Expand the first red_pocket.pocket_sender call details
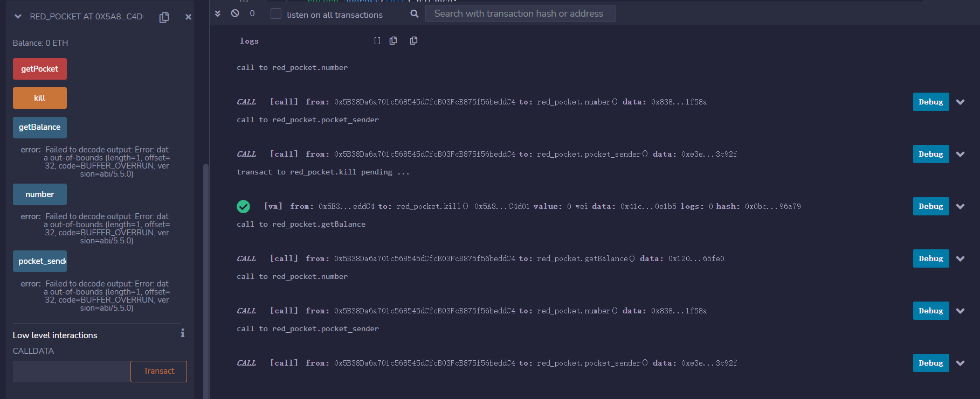Image resolution: width=980 pixels, height=399 pixels. pos(960,154)
